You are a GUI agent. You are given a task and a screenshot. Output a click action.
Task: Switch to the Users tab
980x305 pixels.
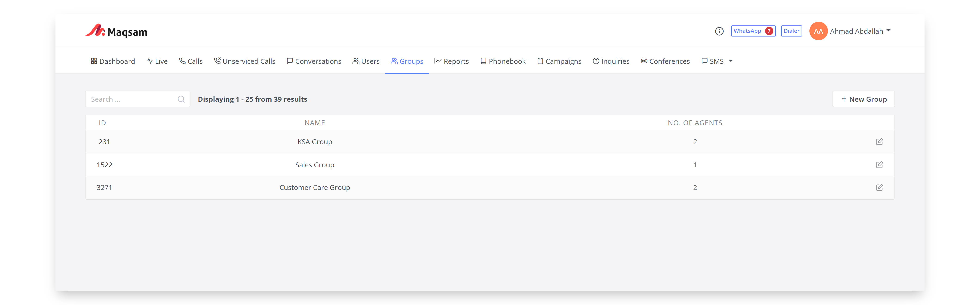click(366, 61)
